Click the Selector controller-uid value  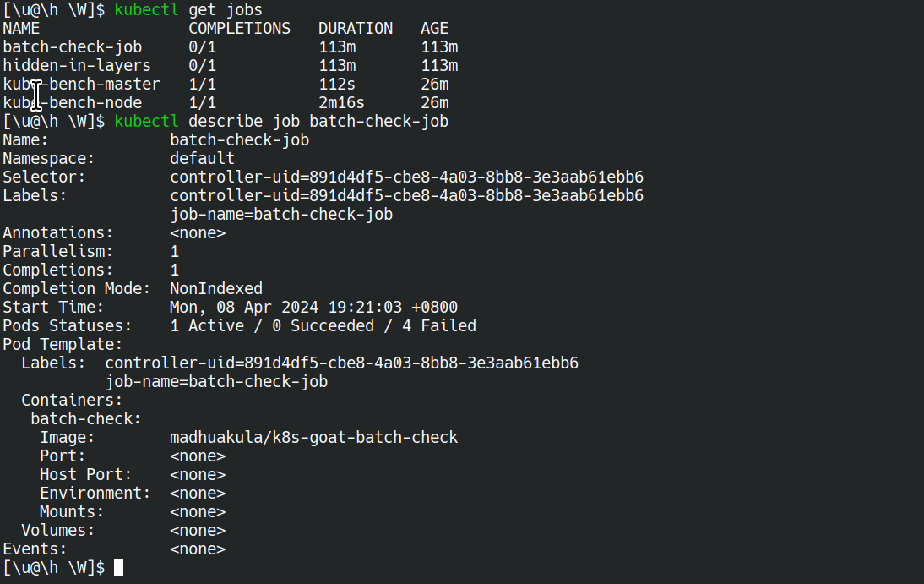[406, 177]
